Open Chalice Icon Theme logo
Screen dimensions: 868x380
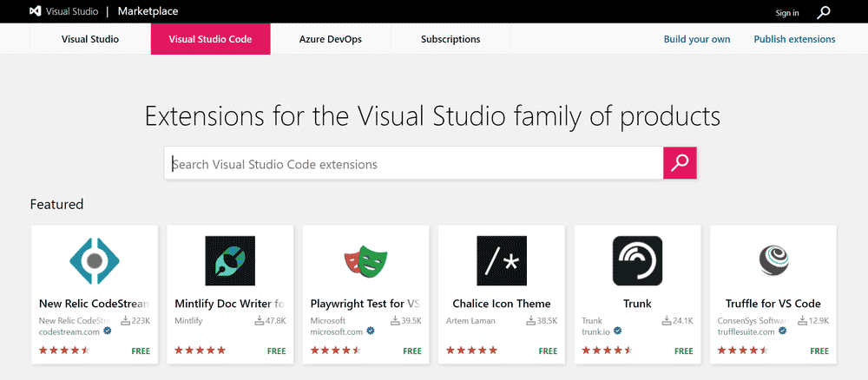click(x=502, y=260)
